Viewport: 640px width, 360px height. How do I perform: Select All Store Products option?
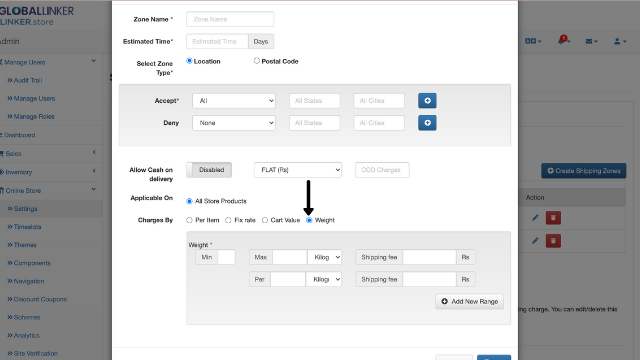[189, 201]
